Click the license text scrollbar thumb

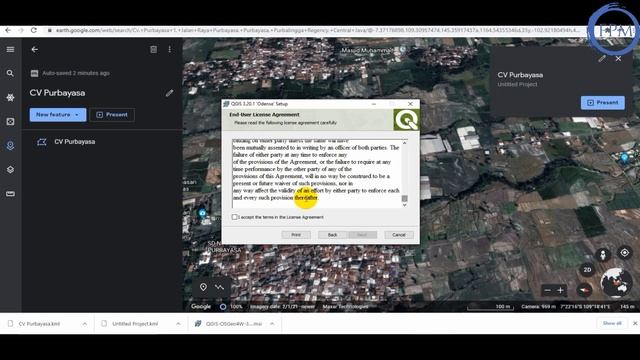[404, 198]
